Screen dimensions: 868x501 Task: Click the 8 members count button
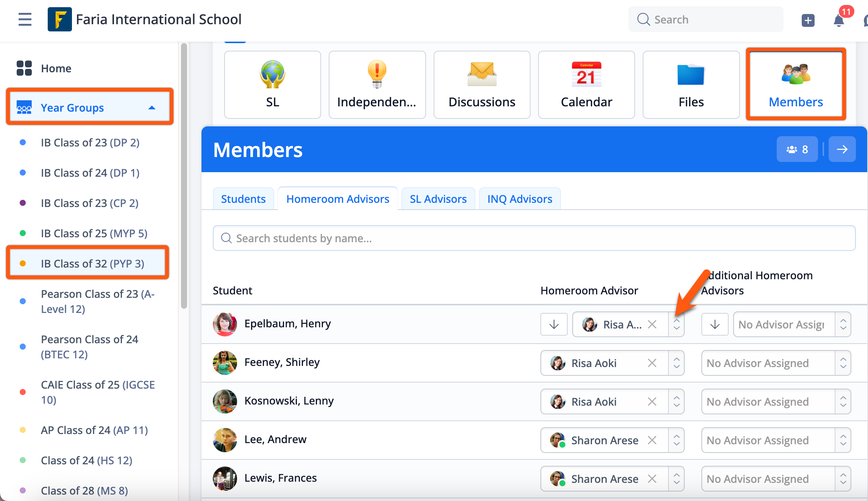[x=797, y=149]
